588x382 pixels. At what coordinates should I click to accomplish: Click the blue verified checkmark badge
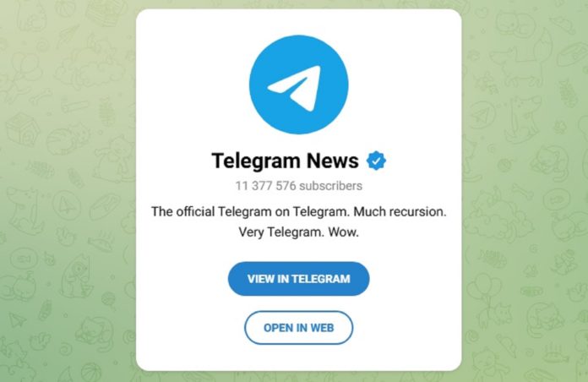(376, 161)
